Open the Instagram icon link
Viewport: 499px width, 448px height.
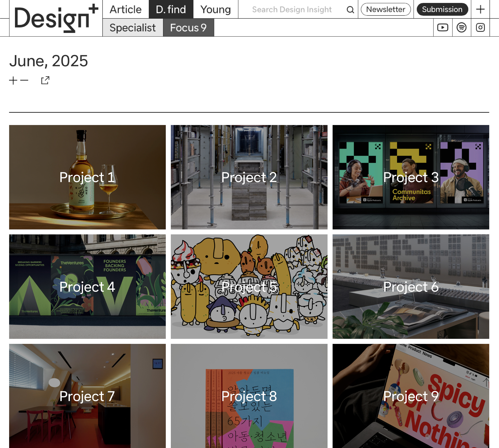480,27
